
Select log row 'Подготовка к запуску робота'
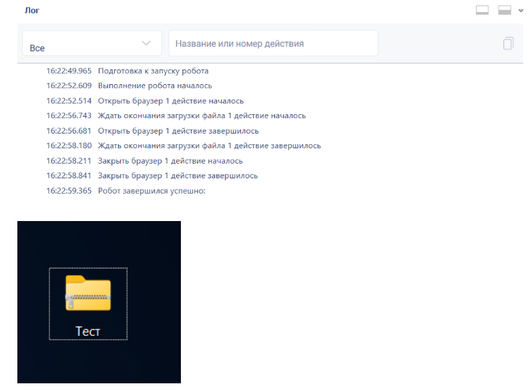(x=154, y=71)
